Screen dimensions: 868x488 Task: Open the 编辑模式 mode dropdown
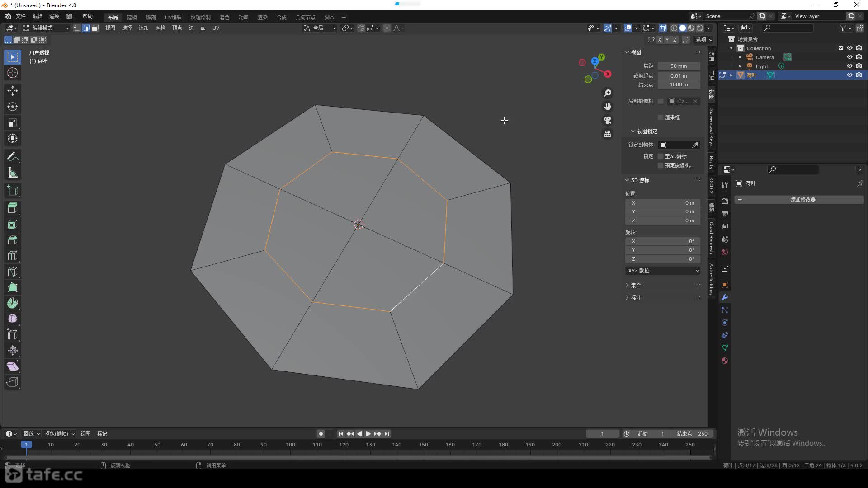(x=46, y=28)
